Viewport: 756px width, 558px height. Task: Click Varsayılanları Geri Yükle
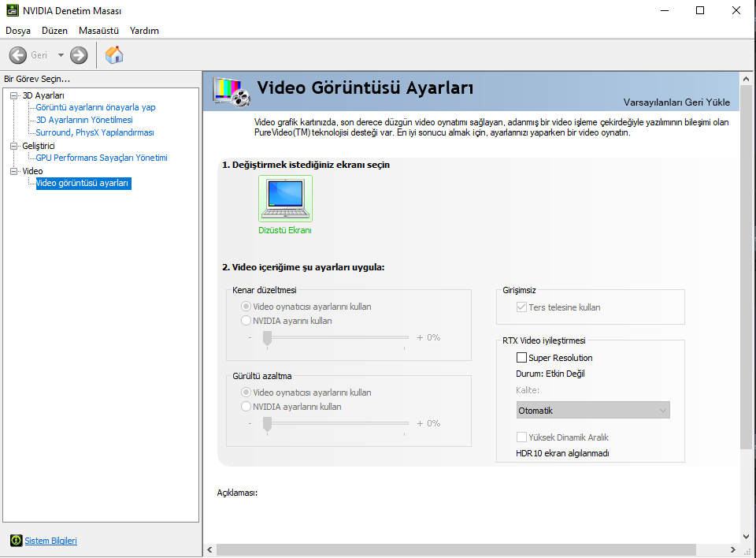[x=676, y=102]
